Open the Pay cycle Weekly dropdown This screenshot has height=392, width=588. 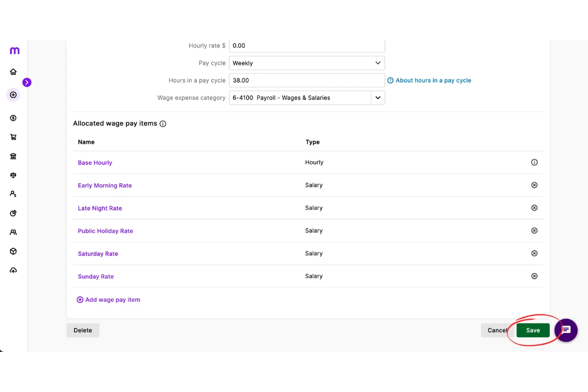tap(307, 63)
